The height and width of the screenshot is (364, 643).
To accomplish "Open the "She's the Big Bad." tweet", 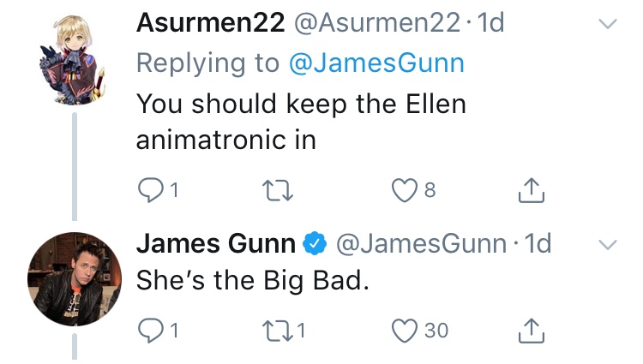I will 252,280.
